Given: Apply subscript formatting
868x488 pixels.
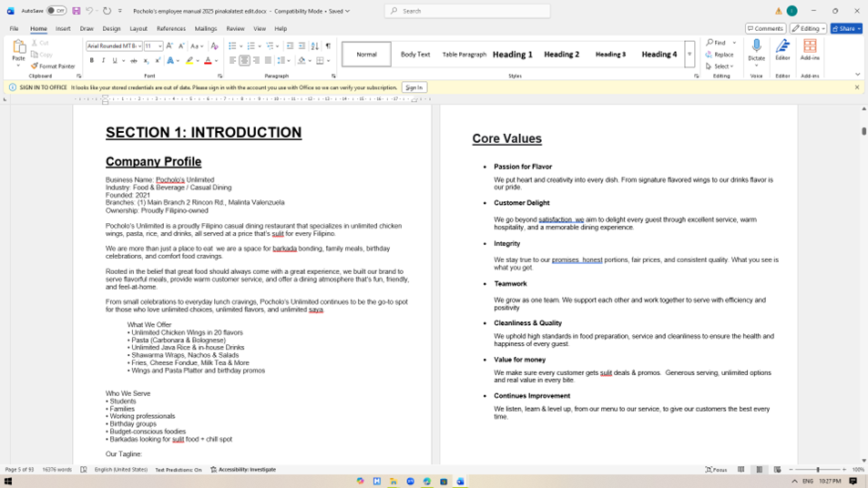Looking at the screenshot, I should click(x=146, y=61).
